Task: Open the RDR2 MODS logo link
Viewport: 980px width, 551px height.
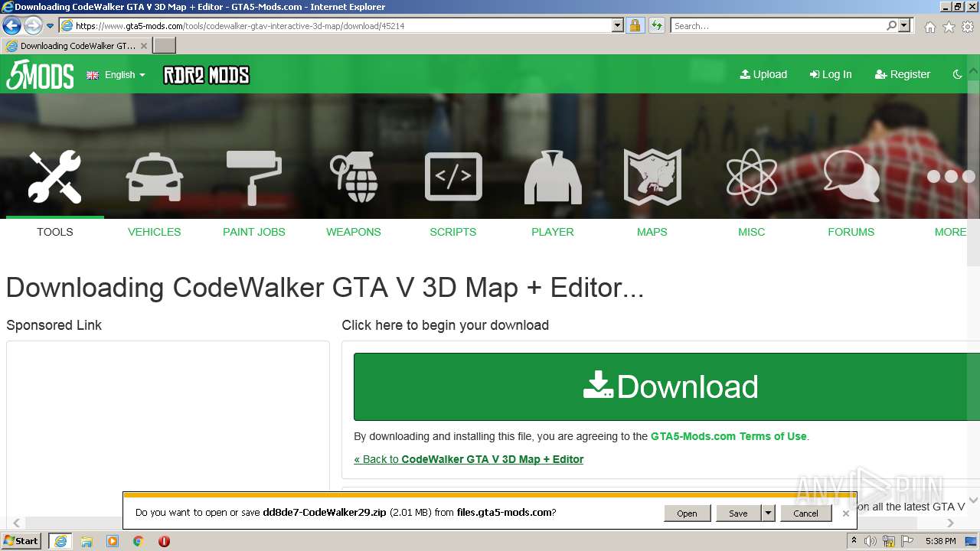Action: pos(206,75)
